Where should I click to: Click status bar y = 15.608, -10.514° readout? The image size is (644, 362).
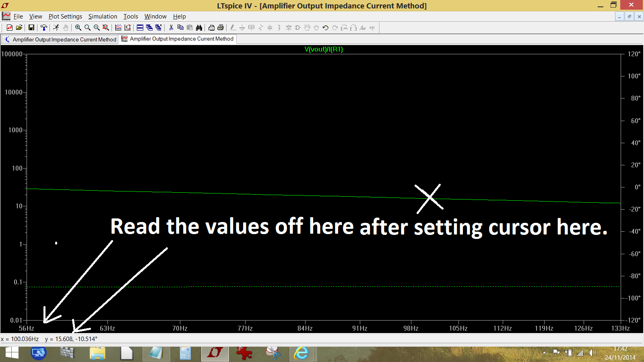click(71, 339)
